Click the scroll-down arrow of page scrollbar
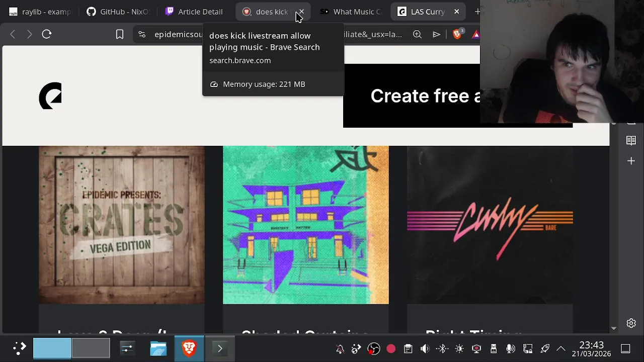This screenshot has width=644, height=362. tap(613, 328)
